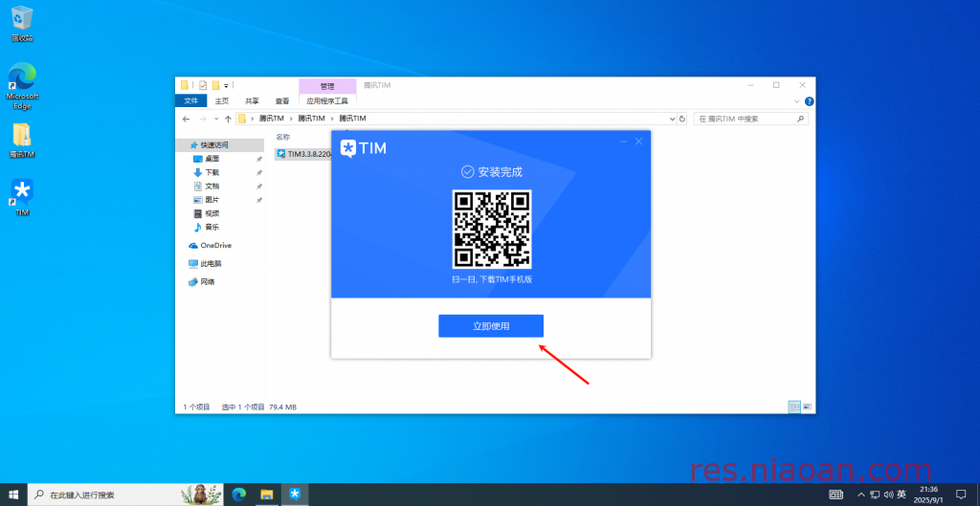Open 桌面 in the navigation pane
This screenshot has height=506, width=980.
coord(212,159)
